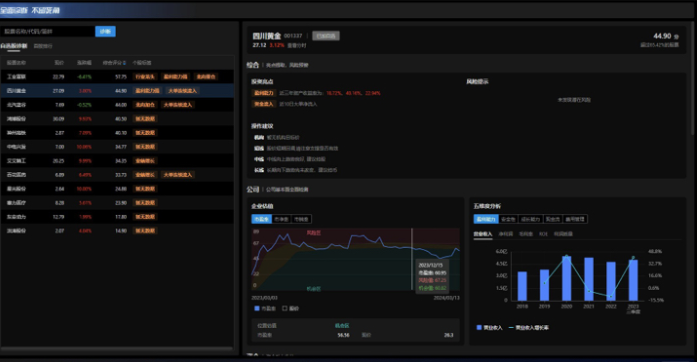Click 大单连续流入 tag on the 44.90 row
This screenshot has height=362, width=697.
(182, 91)
